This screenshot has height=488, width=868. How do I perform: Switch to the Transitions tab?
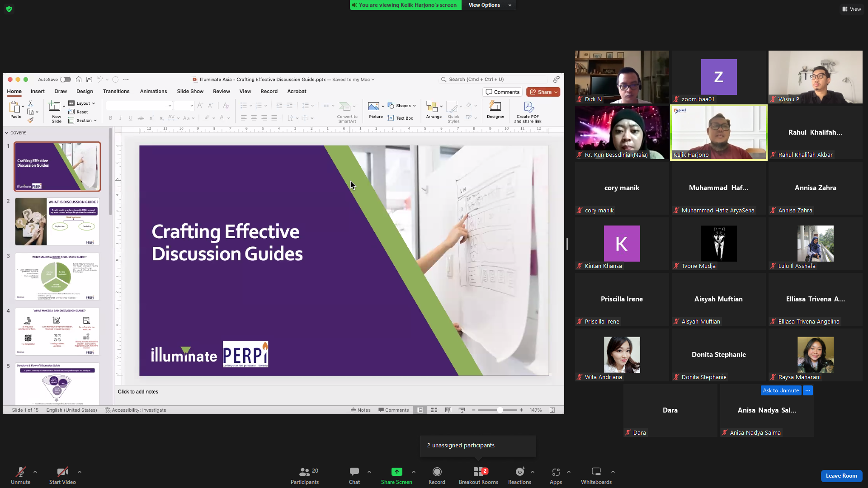point(116,91)
